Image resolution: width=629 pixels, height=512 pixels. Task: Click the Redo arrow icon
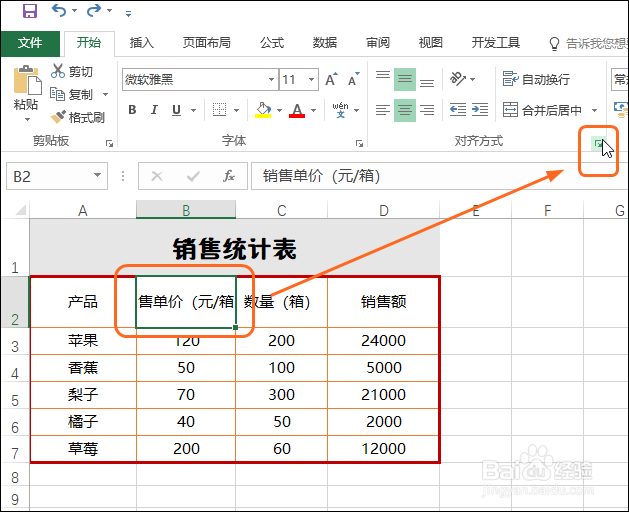[93, 10]
